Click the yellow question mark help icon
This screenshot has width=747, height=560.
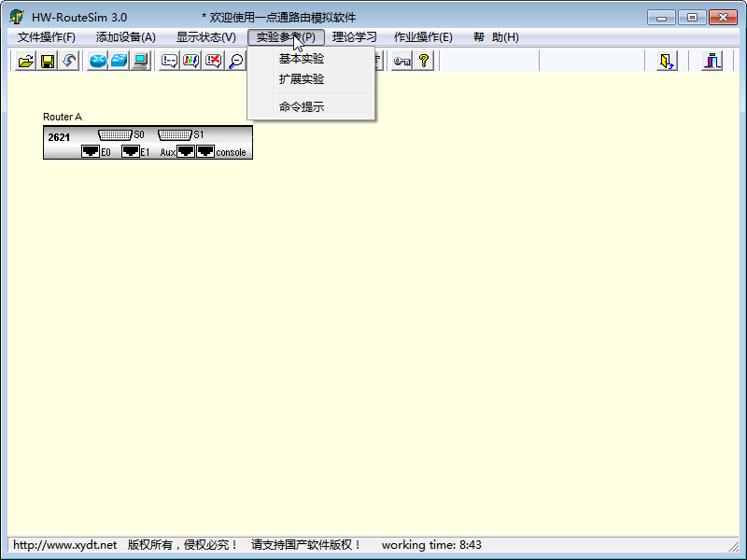tap(424, 61)
